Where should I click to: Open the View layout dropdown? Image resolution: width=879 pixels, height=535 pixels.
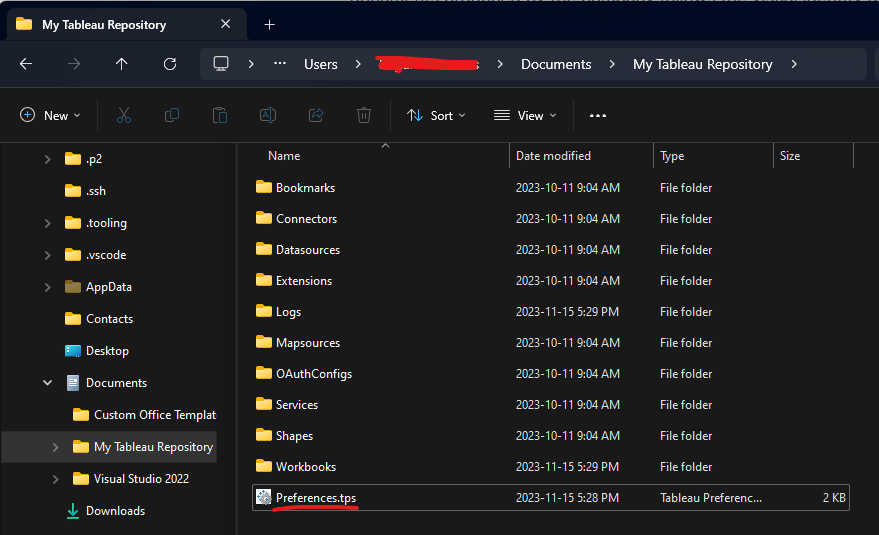pyautogui.click(x=525, y=116)
